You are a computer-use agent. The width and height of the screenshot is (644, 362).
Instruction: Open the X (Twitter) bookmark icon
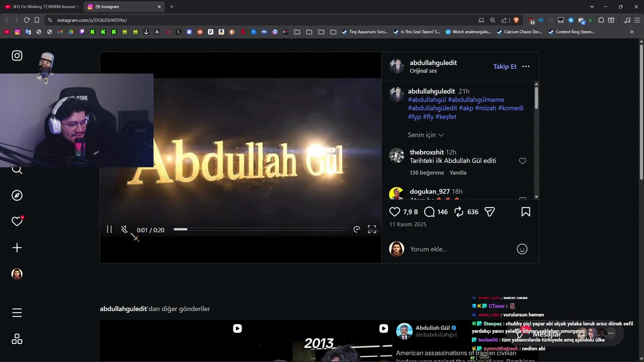179,32
